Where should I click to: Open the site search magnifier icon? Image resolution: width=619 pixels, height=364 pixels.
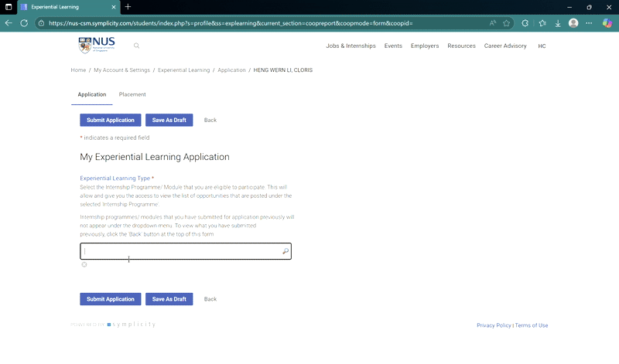(136, 46)
